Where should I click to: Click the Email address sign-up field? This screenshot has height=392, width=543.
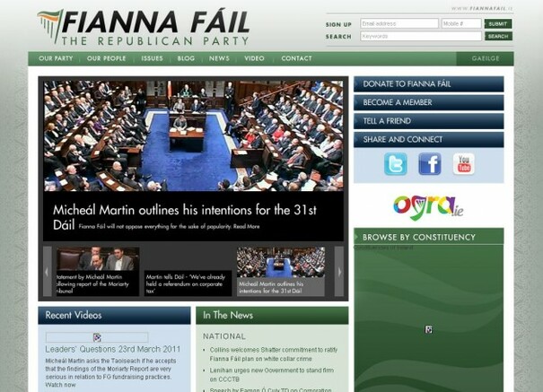(399, 23)
